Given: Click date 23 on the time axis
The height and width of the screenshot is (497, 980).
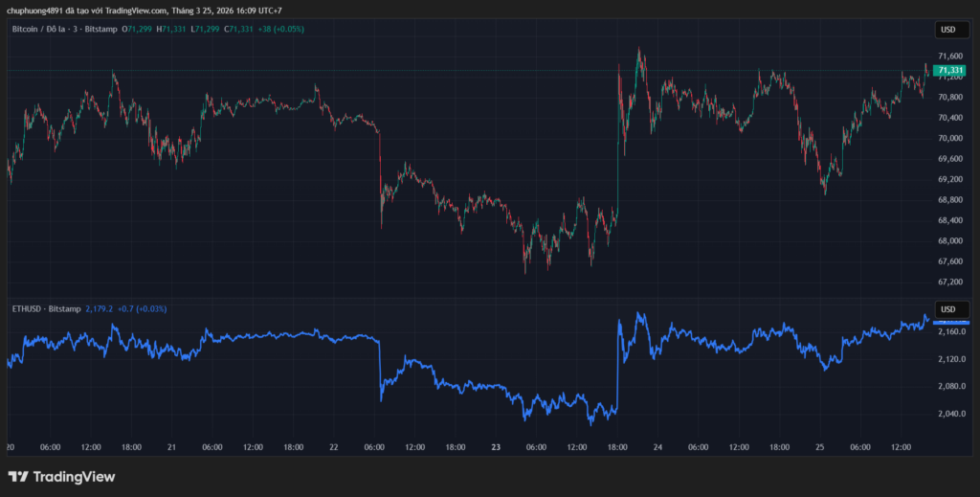Looking at the screenshot, I should coord(496,447).
